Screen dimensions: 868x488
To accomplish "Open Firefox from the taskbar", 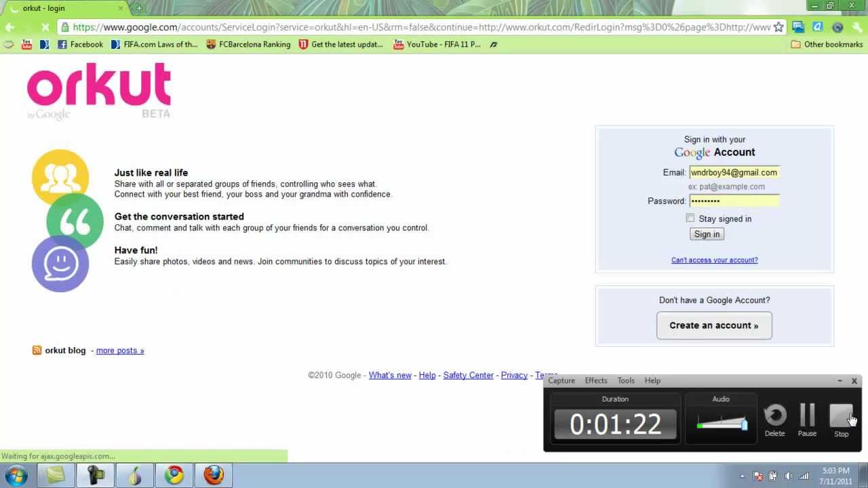I will click(x=214, y=476).
